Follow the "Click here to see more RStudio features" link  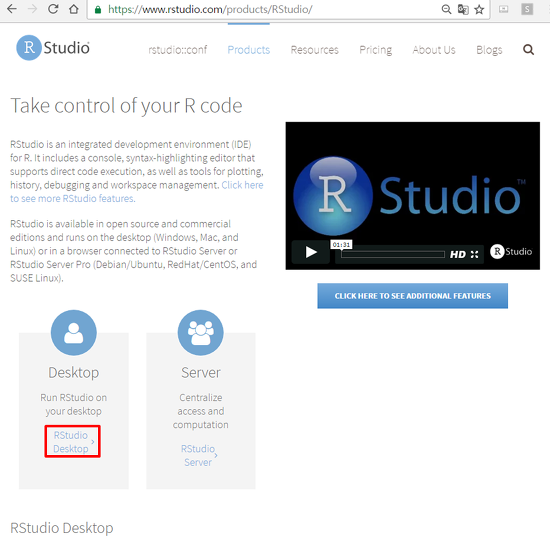(136, 192)
